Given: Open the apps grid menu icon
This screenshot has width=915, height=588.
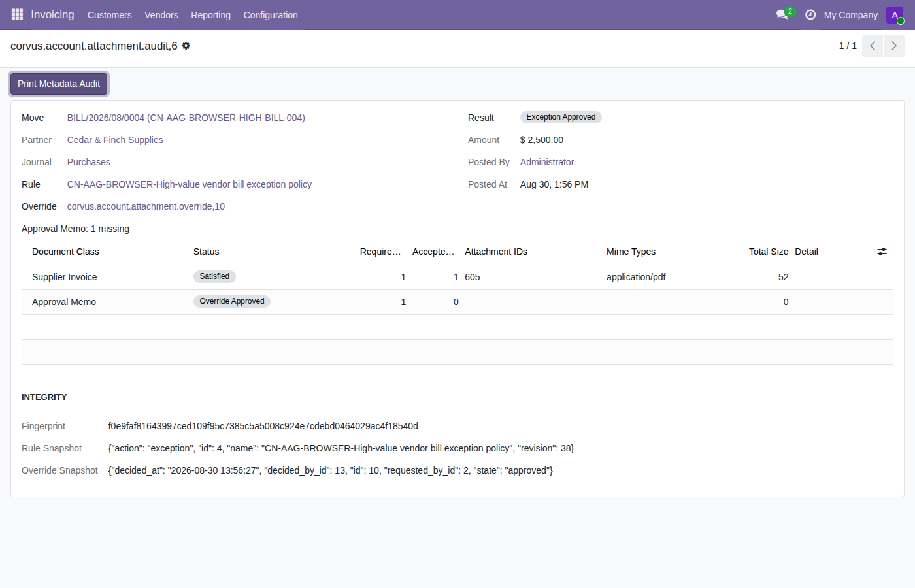Looking at the screenshot, I should pyautogui.click(x=17, y=14).
